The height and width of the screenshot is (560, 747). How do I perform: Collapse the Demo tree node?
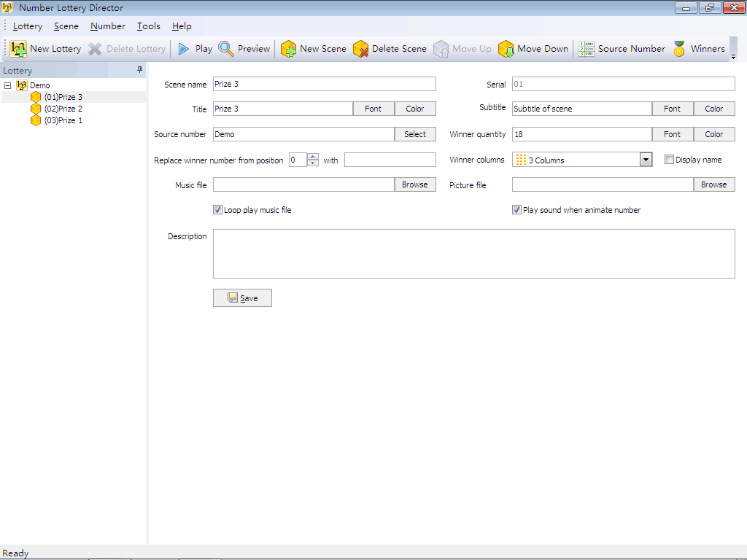[7, 86]
